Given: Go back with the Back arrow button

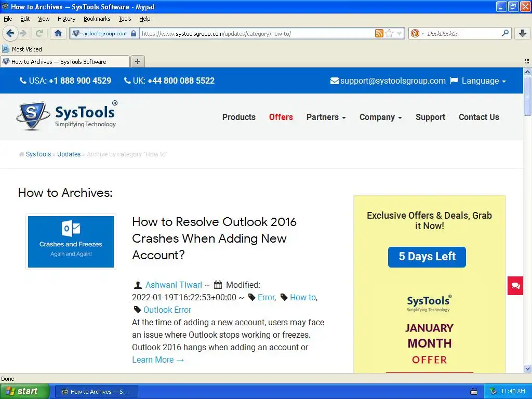Looking at the screenshot, I should 10,33.
